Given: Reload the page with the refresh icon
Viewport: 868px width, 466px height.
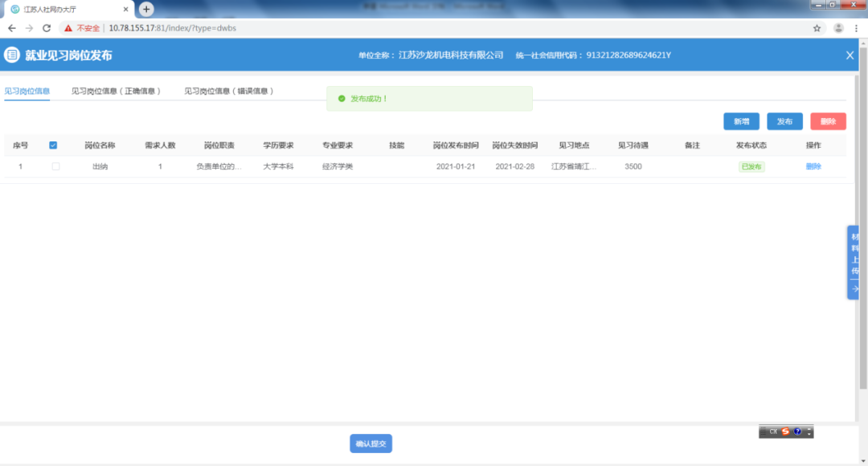Looking at the screenshot, I should (x=47, y=28).
